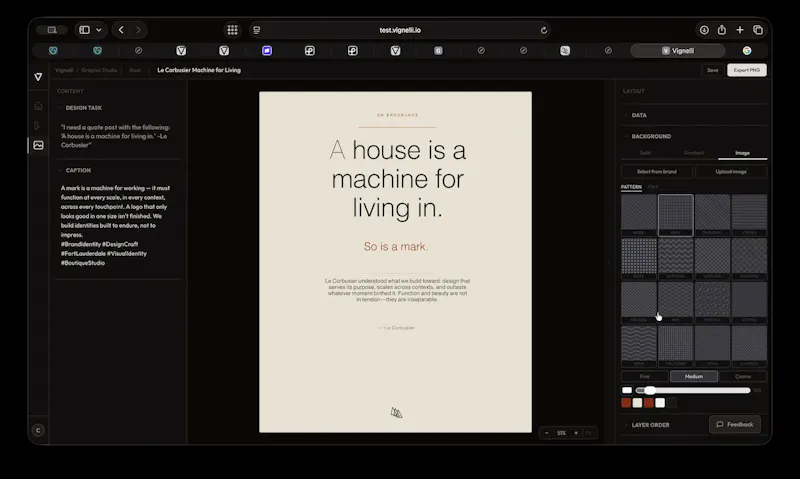
Task: Open the downloads icon
Action: point(704,30)
